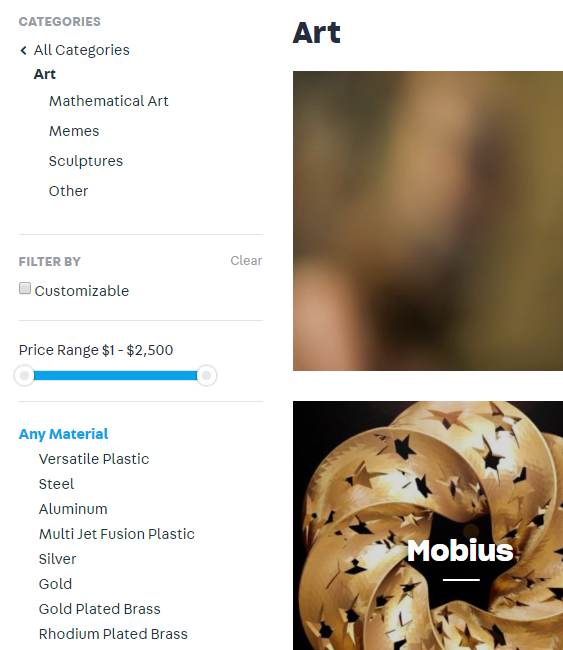563x650 pixels.
Task: Browse the Sculptures subcategory
Action: pyautogui.click(x=86, y=161)
